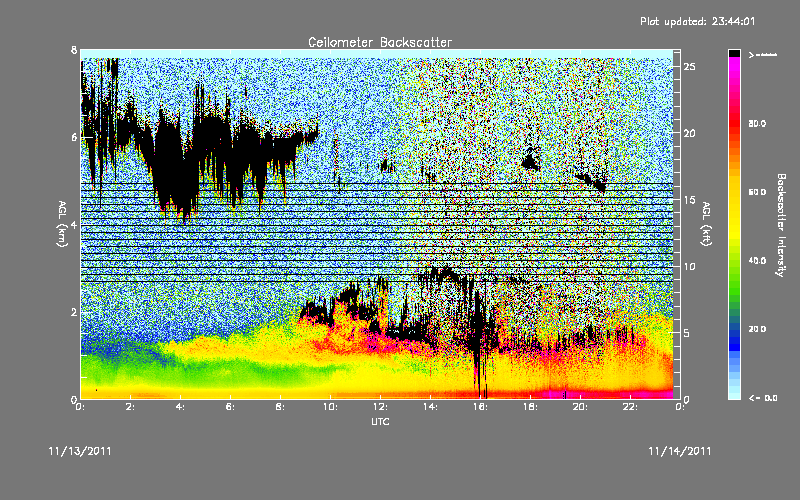Pick the black segment of the colorbar
The image size is (800, 500).
click(x=734, y=53)
